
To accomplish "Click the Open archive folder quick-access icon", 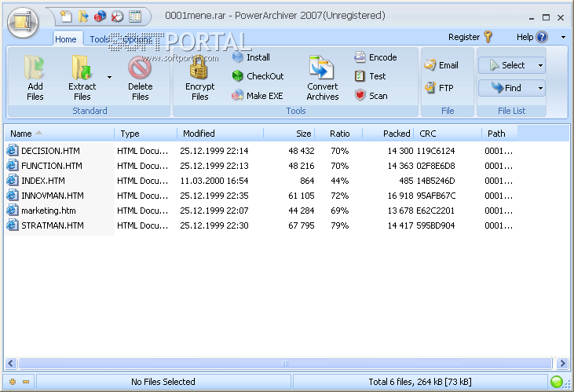I will click(83, 16).
